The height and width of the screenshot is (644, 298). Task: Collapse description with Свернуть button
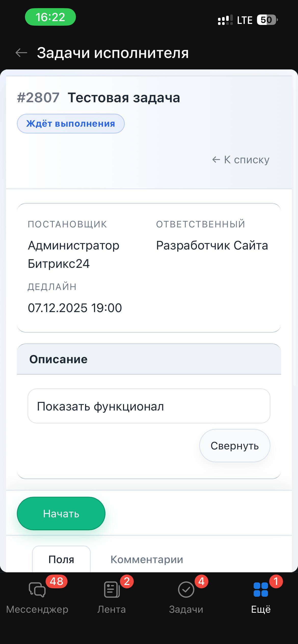point(235,446)
